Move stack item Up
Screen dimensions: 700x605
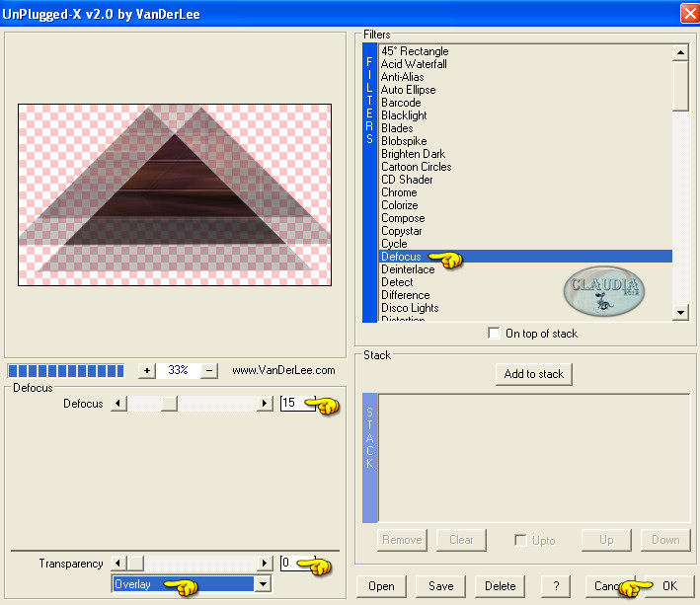pos(606,540)
